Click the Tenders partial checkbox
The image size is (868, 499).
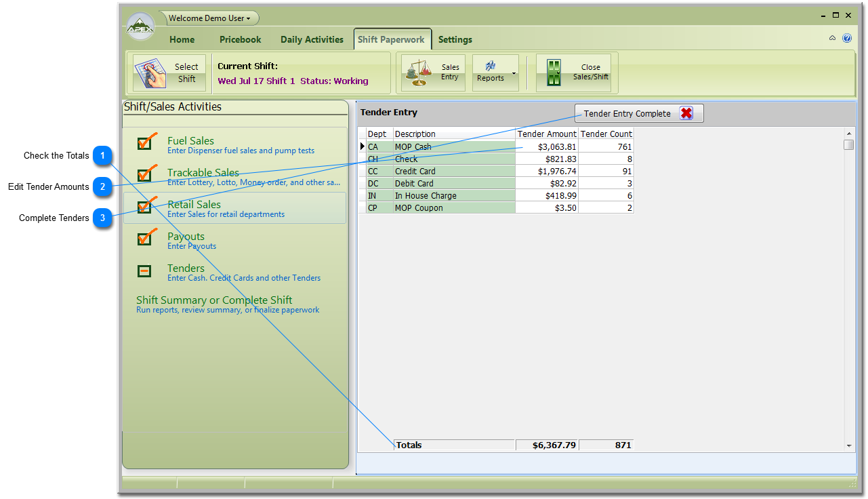(x=144, y=271)
